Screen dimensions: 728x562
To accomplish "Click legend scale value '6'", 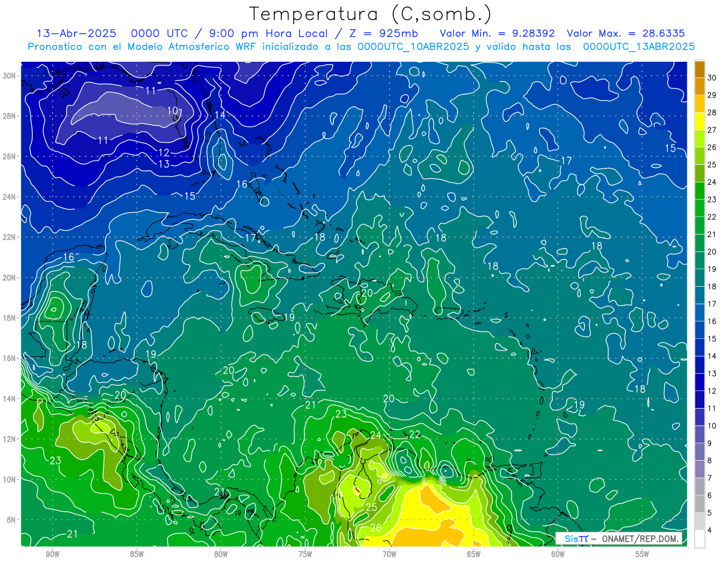I will [710, 496].
